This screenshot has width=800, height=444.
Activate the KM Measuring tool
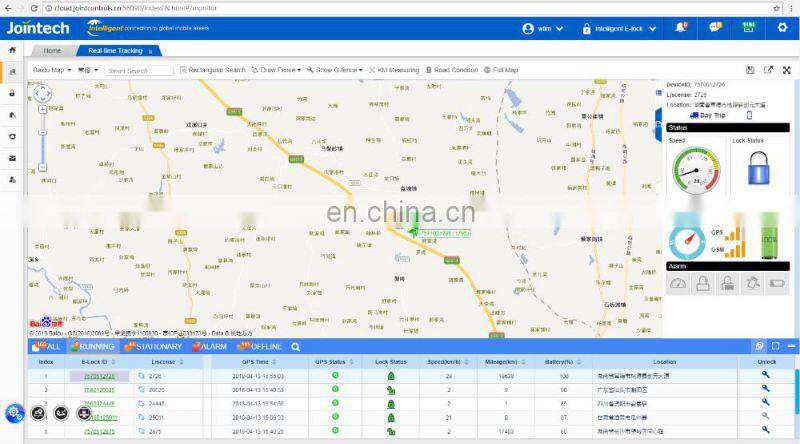click(395, 70)
